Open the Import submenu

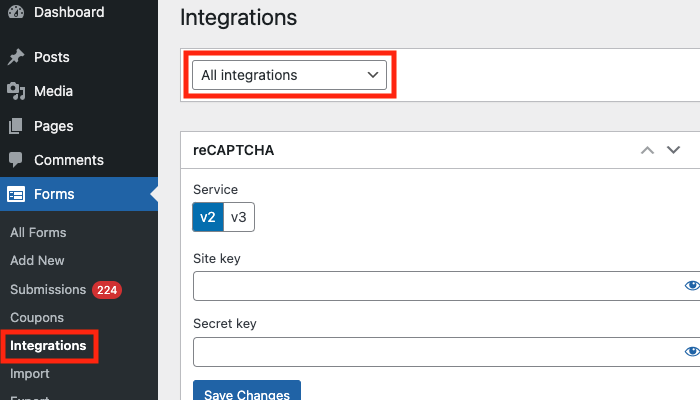[29, 374]
